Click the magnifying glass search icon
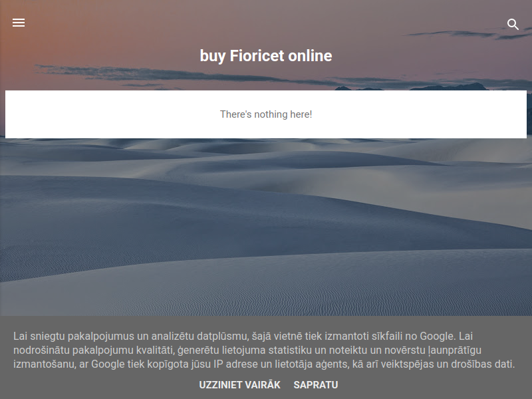The image size is (532, 399). tap(513, 24)
